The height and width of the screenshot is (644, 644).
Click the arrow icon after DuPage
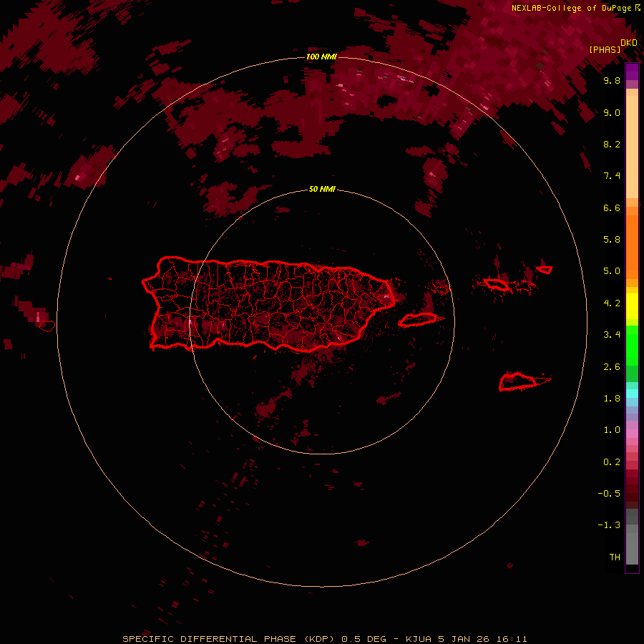638,8
